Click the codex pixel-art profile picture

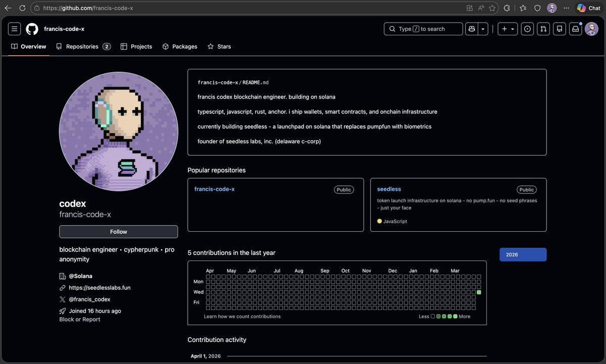coord(119,131)
